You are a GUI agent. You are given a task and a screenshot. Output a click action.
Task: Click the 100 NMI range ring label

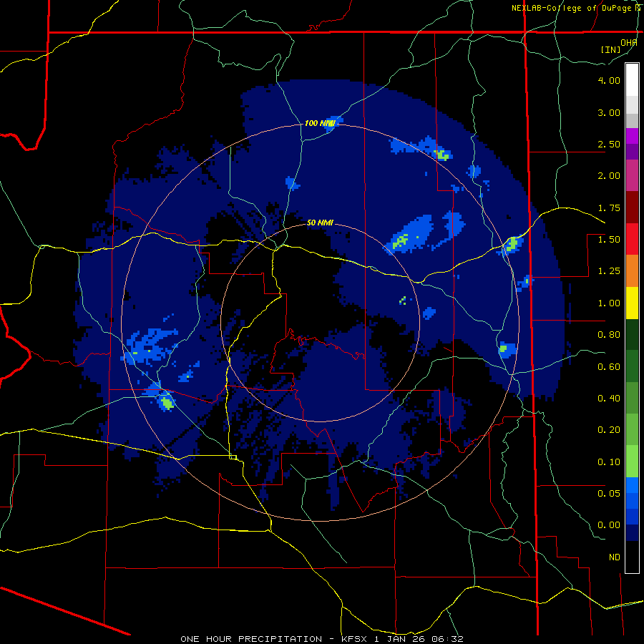click(320, 123)
